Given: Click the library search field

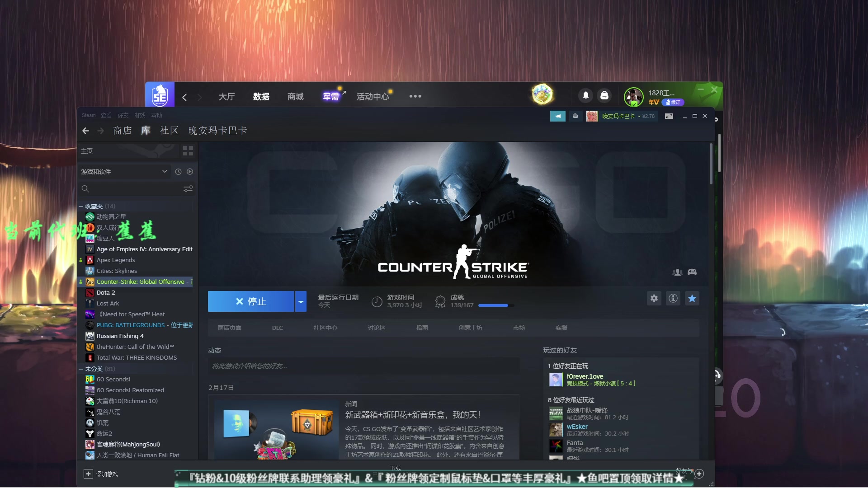Looking at the screenshot, I should (x=131, y=189).
